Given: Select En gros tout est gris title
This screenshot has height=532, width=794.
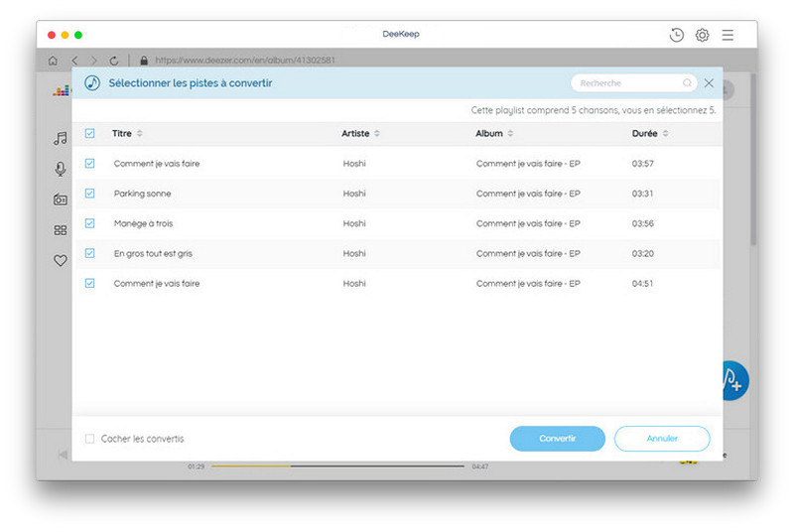Looking at the screenshot, I should (x=153, y=253).
